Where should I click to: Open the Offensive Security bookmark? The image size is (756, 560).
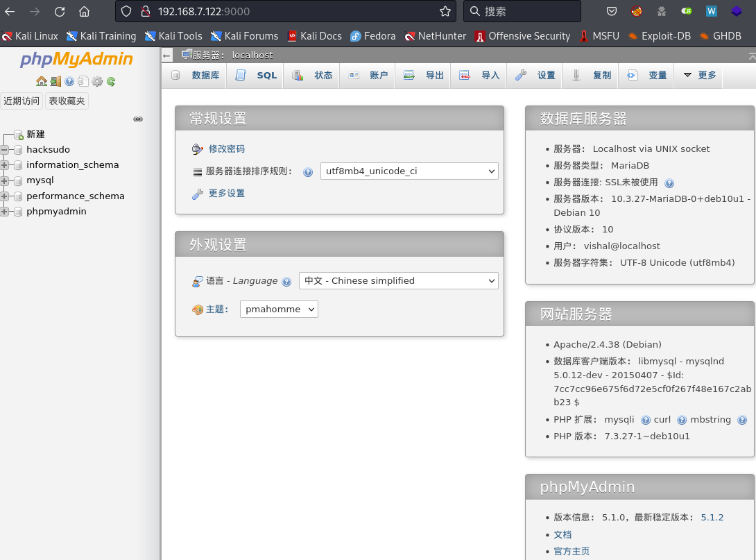pos(523,36)
